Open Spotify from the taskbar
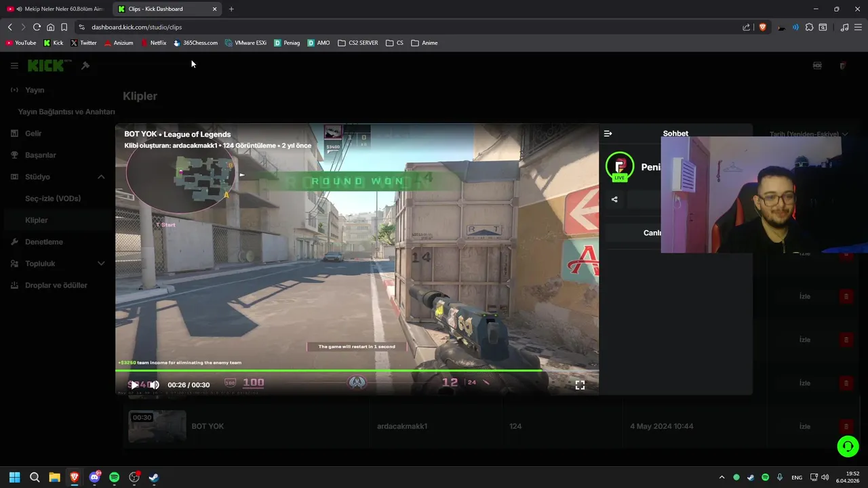868x488 pixels. [114, 477]
